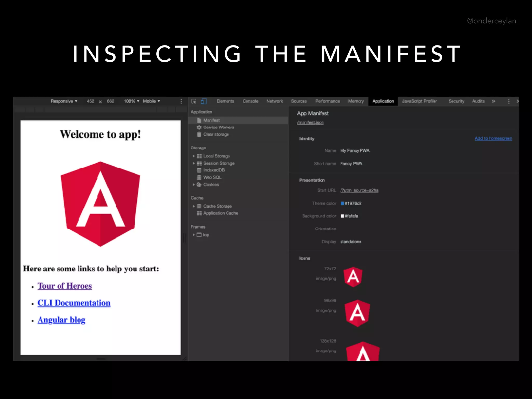The image size is (532, 399).
Task: Switch to the Audits tab
Action: click(478, 101)
